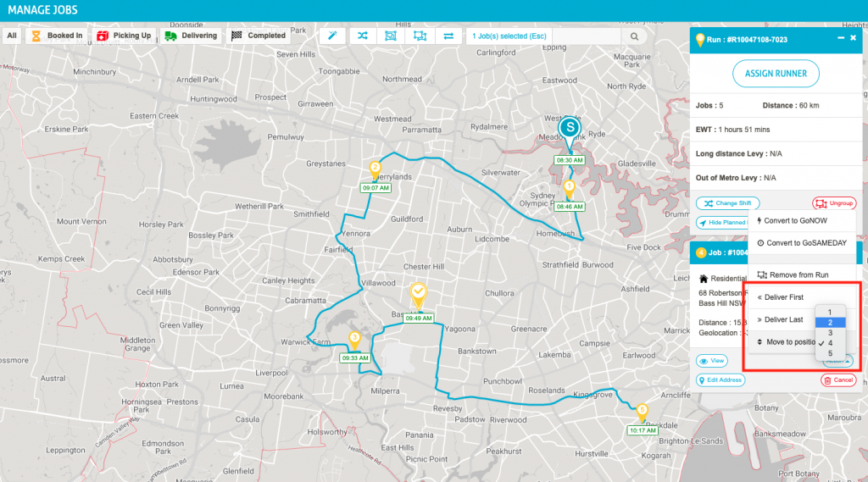Image resolution: width=868 pixels, height=482 pixels.
Task: Click the group selection frame icon
Action: [391, 36]
